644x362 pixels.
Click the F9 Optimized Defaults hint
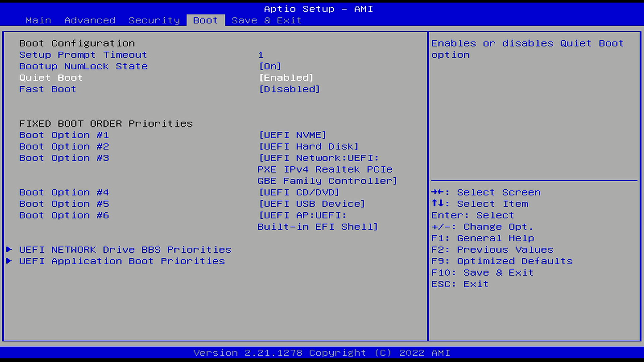point(502,261)
